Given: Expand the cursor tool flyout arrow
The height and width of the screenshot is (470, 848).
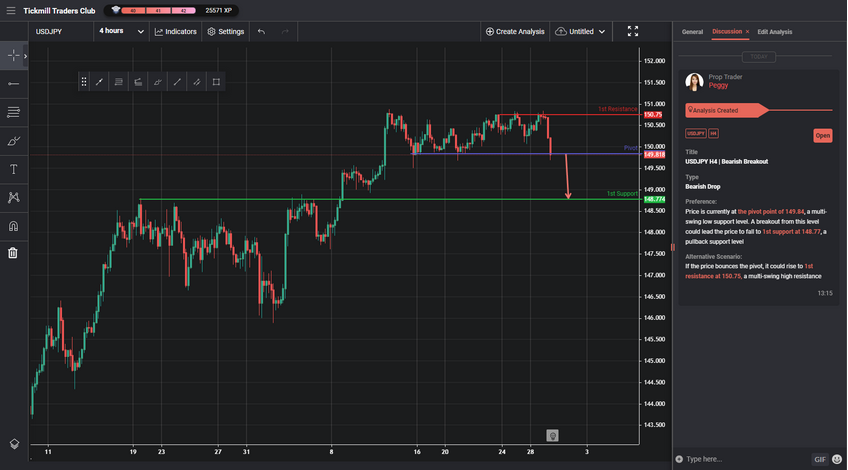Looking at the screenshot, I should tap(25, 56).
